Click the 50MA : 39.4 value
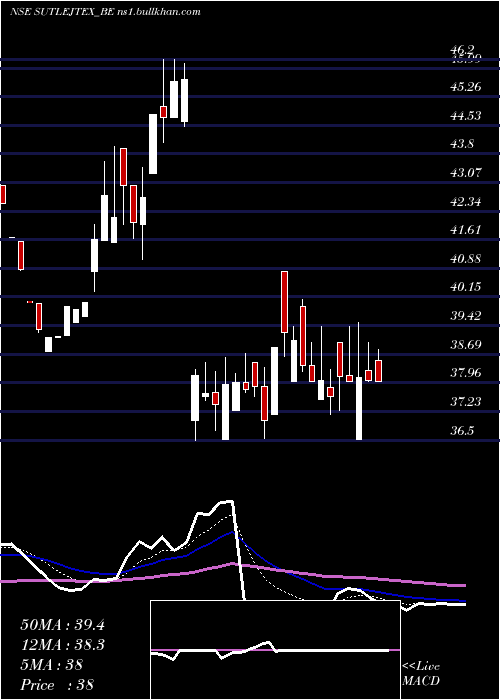500x700 pixels. (62, 625)
